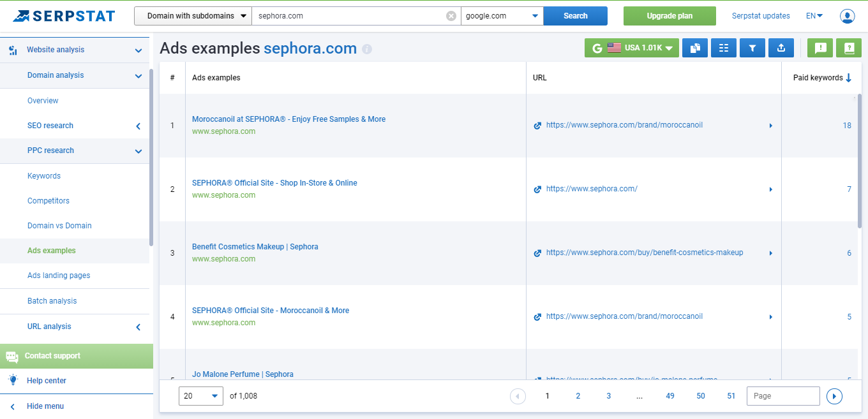This screenshot has width=868, height=419.
Task: Go to page 3
Action: click(x=609, y=396)
